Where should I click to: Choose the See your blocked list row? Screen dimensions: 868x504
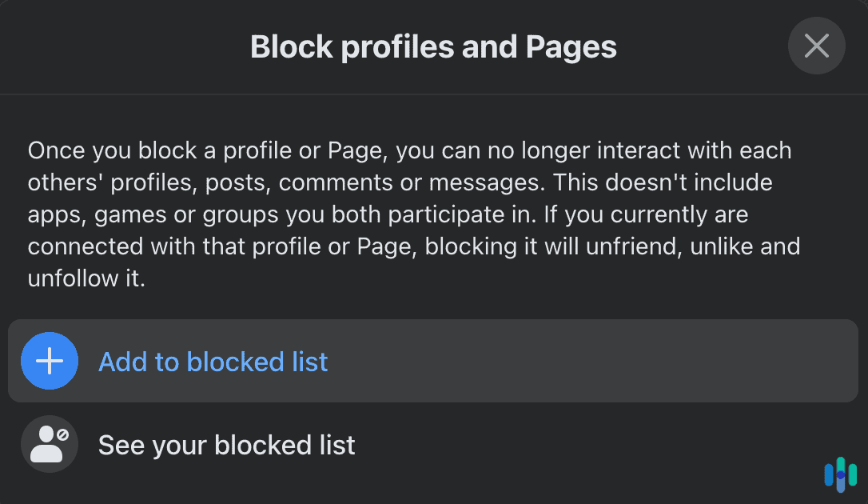click(434, 444)
